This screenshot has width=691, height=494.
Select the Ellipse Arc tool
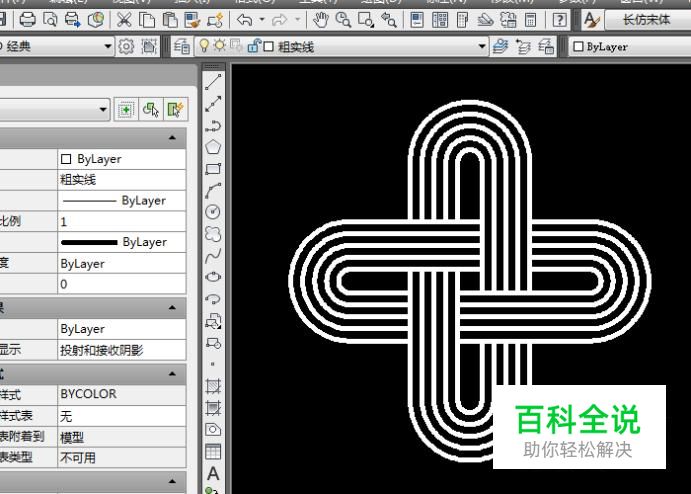(213, 299)
